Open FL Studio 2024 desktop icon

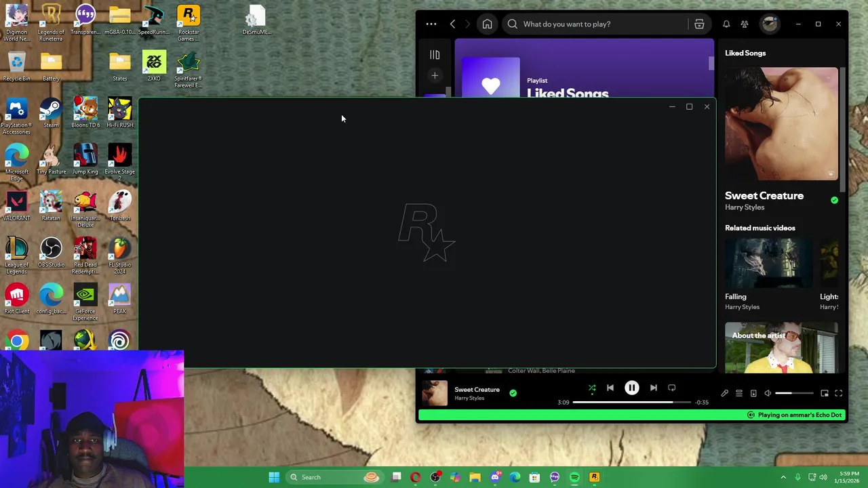point(119,256)
